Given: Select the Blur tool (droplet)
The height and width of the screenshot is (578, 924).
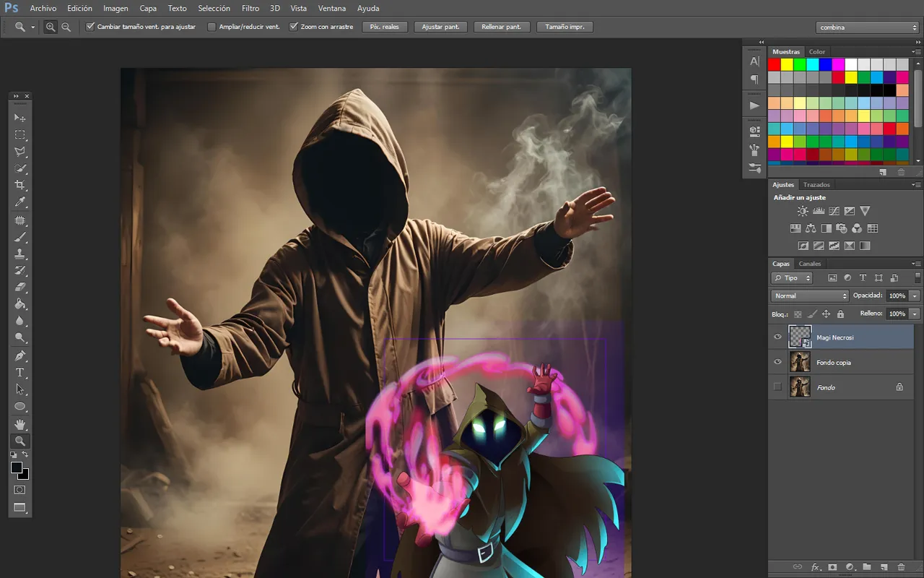Looking at the screenshot, I should [x=20, y=322].
